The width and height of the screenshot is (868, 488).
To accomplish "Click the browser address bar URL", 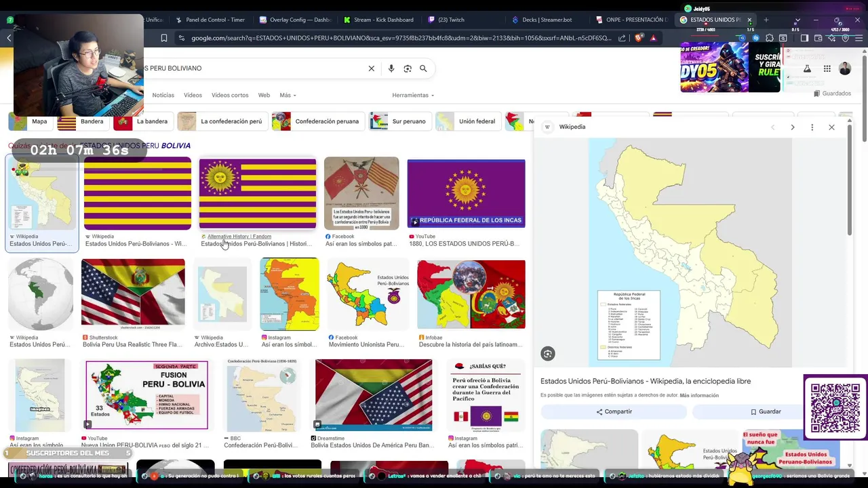I will point(400,38).
